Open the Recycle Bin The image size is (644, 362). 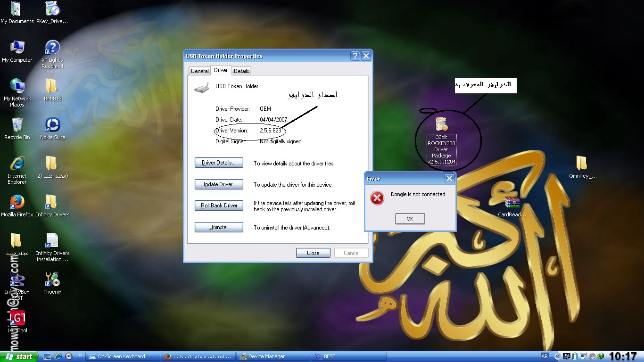coord(17,129)
